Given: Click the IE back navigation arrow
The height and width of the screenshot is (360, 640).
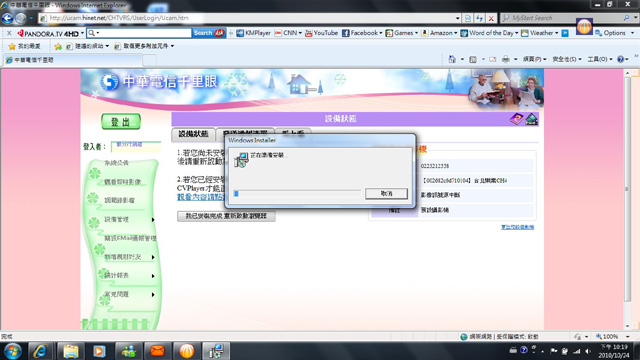Looking at the screenshot, I should tap(7, 18).
